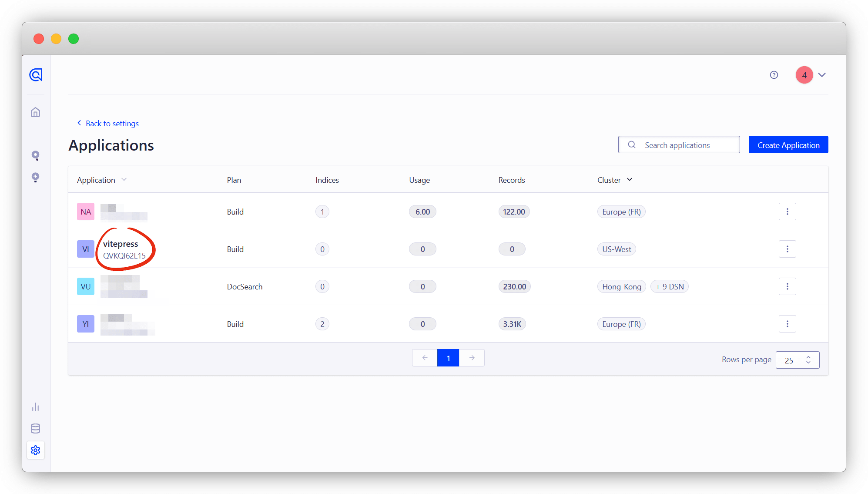
Task: Open the Home icon in sidebar
Action: (36, 112)
